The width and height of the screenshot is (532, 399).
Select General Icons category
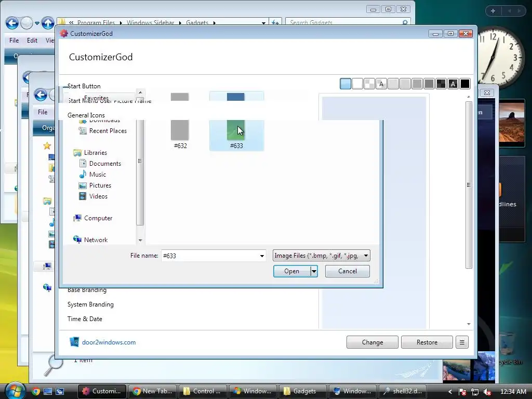(x=86, y=115)
